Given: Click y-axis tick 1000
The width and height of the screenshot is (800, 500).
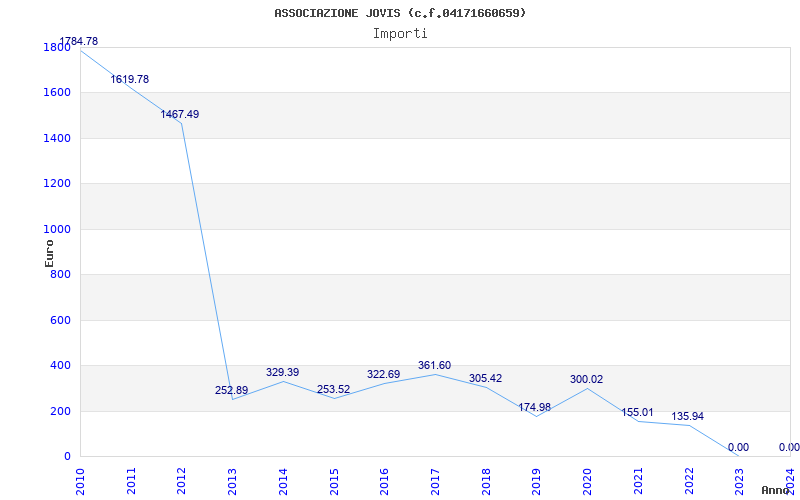Looking at the screenshot, I should tap(57, 230).
